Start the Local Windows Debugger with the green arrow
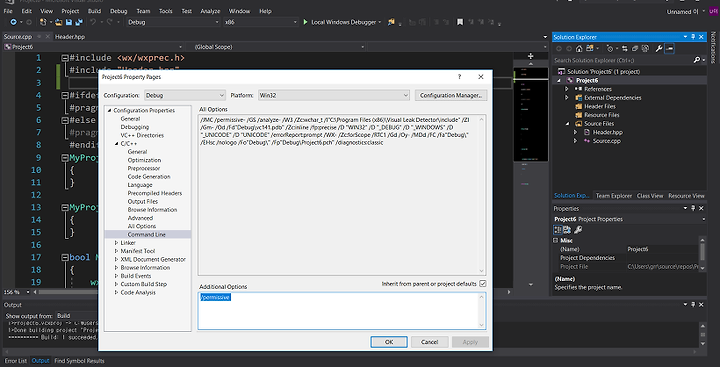This screenshot has width=720, height=367. click(x=305, y=22)
